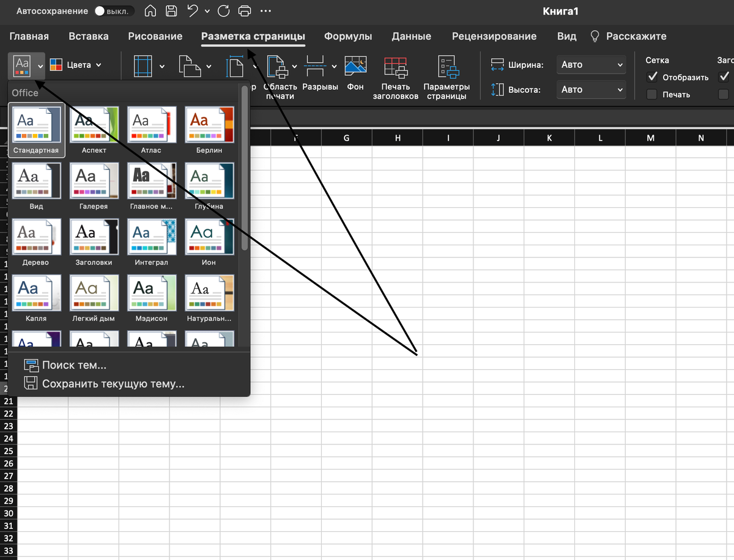Image resolution: width=734 pixels, height=560 pixels.
Task: Apply the Атлас theme
Action: (x=151, y=130)
